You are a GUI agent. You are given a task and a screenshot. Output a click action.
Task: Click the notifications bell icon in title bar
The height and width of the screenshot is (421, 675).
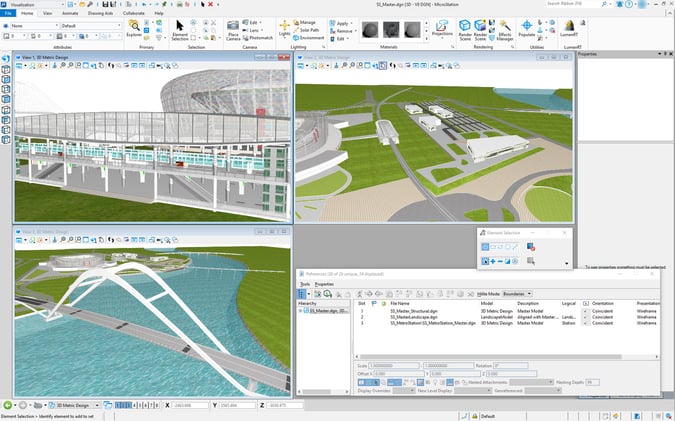coord(619,4)
